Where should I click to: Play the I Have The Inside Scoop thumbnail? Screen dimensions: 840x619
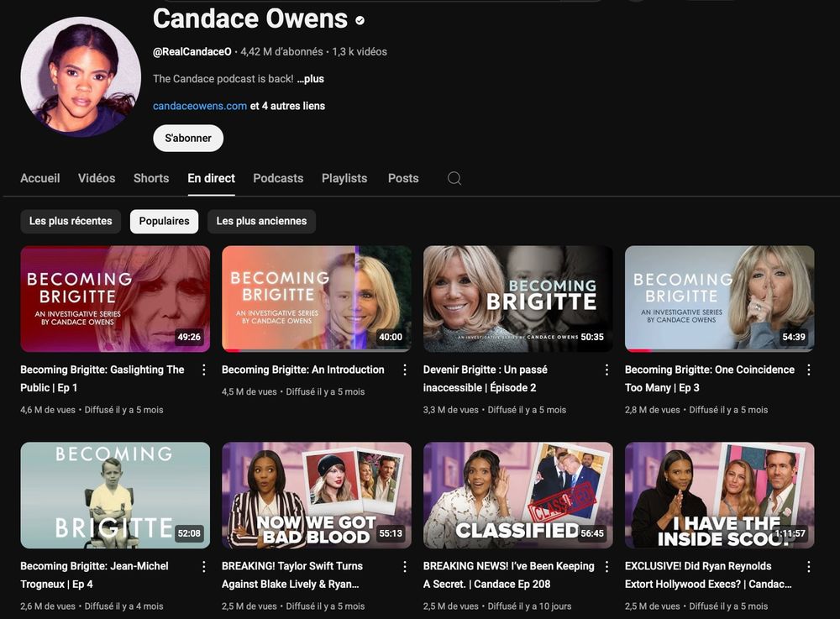(720, 496)
